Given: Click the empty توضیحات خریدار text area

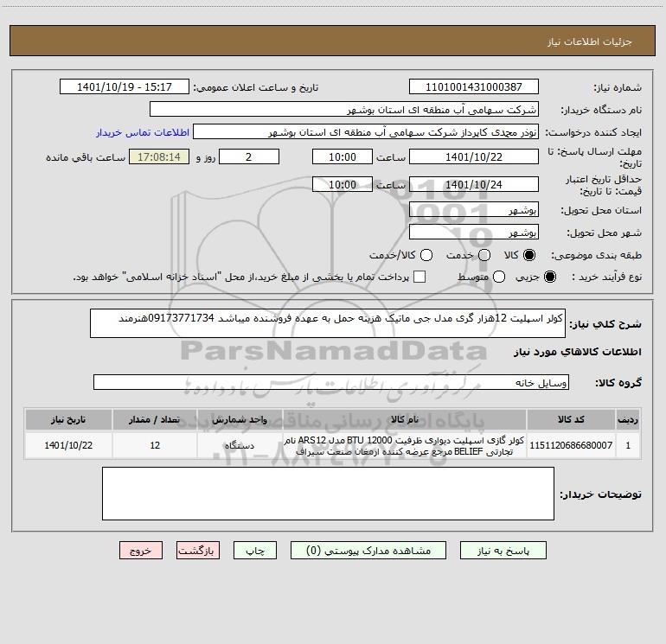Looking at the screenshot, I should pyautogui.click(x=328, y=494).
